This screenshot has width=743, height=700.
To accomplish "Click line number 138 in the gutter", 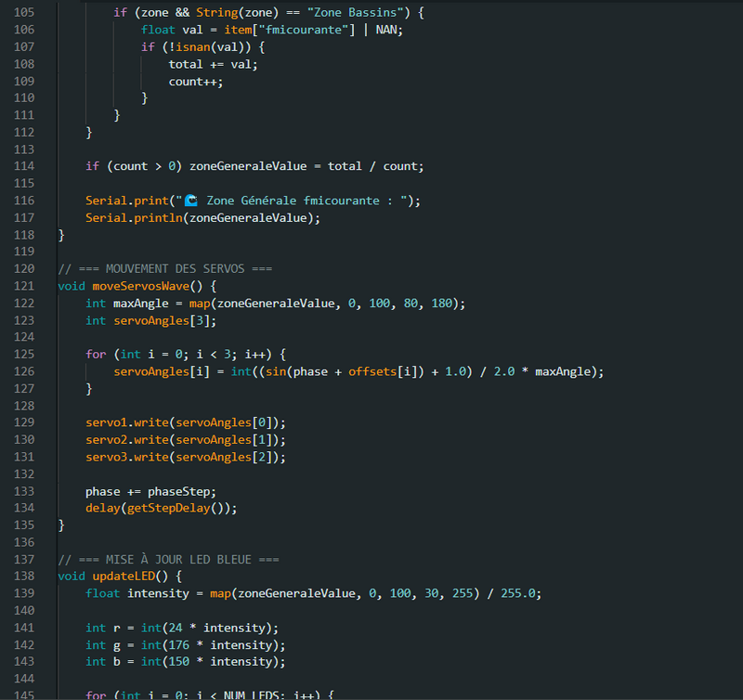I will click(x=22, y=576).
